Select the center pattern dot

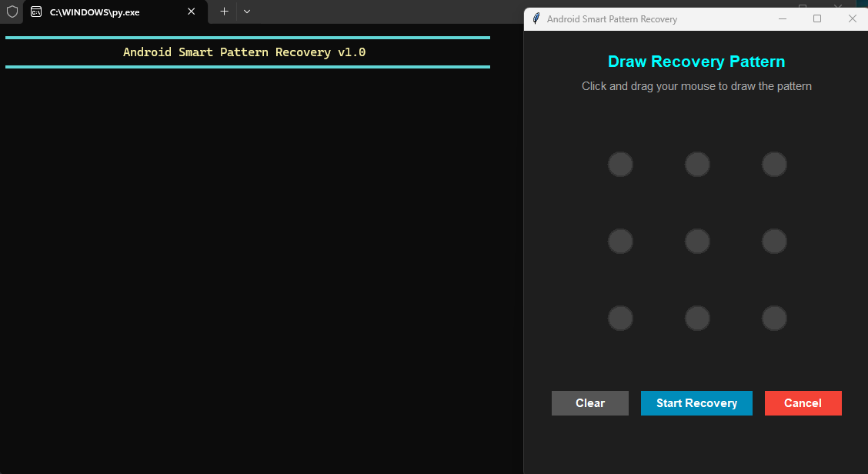(x=697, y=242)
